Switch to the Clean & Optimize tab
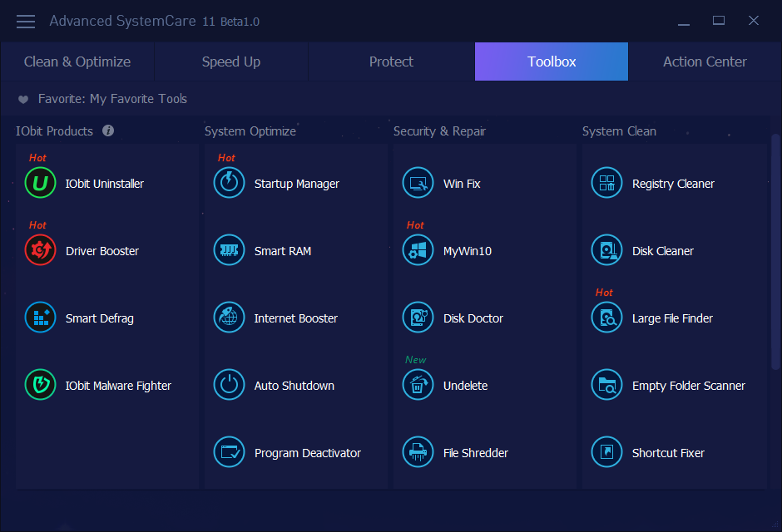782x532 pixels. click(77, 62)
